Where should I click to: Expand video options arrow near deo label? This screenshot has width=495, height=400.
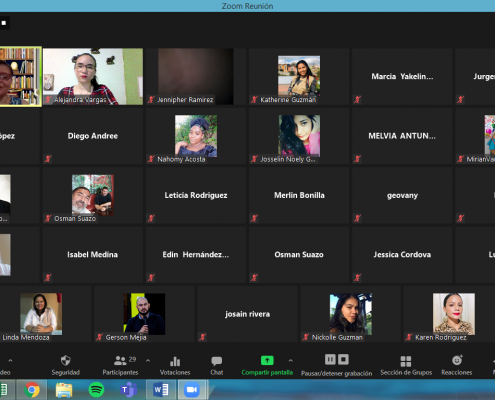tap(10, 360)
